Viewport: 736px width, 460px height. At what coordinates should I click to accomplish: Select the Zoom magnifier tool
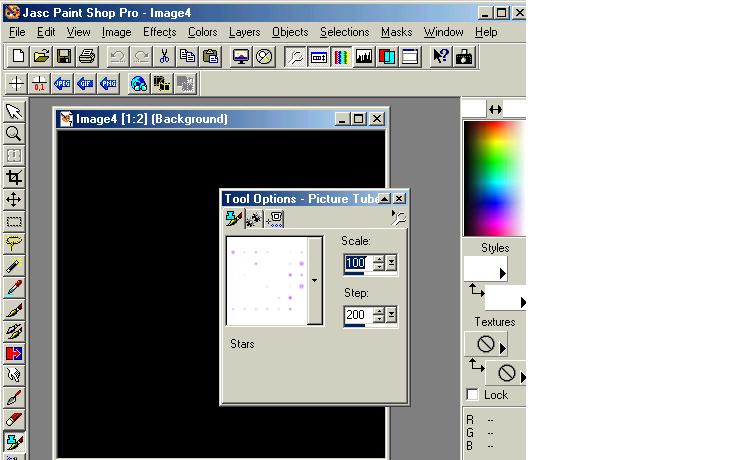click(14, 133)
